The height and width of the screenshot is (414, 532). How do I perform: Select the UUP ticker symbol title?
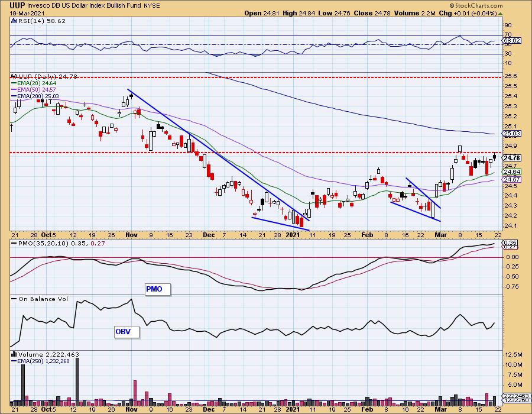[17, 5]
